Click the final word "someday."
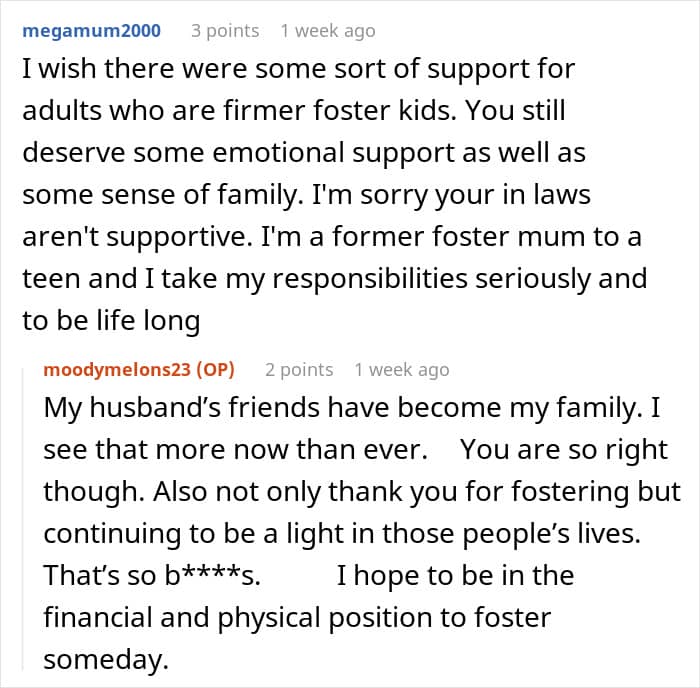The width and height of the screenshot is (700, 688). 101,659
